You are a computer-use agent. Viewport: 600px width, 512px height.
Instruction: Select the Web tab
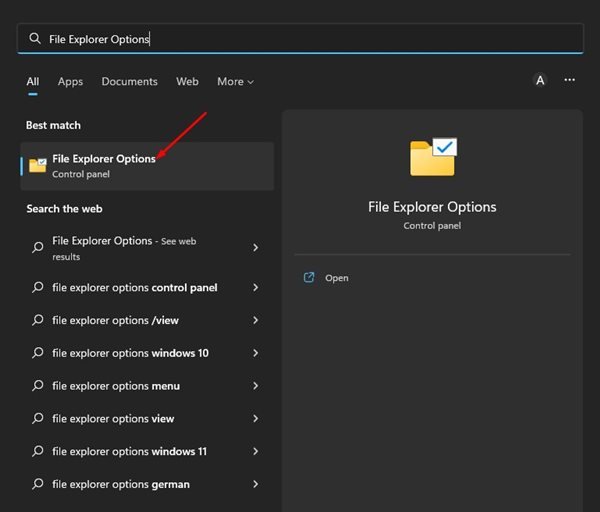[187, 82]
